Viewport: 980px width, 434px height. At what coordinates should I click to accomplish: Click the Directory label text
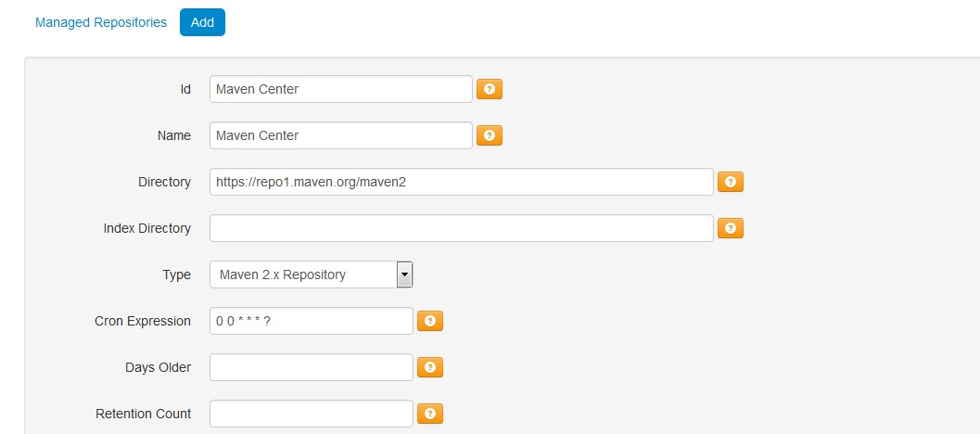(x=164, y=182)
